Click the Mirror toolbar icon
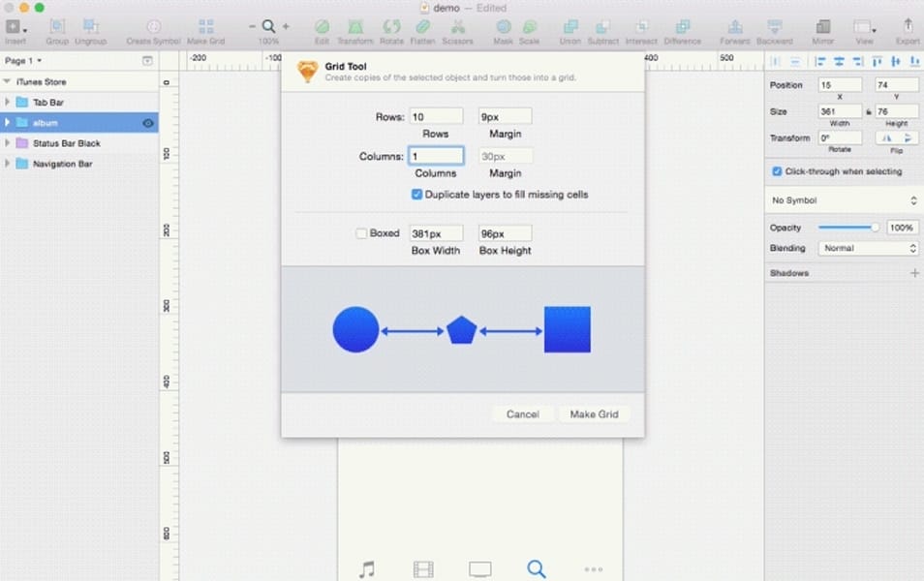 [x=822, y=28]
